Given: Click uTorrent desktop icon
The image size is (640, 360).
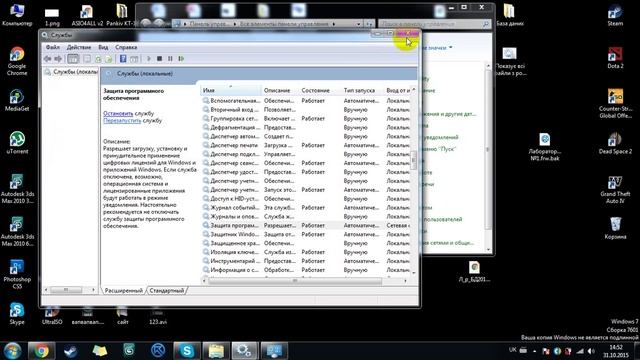Looking at the screenshot, I should pos(17,143).
